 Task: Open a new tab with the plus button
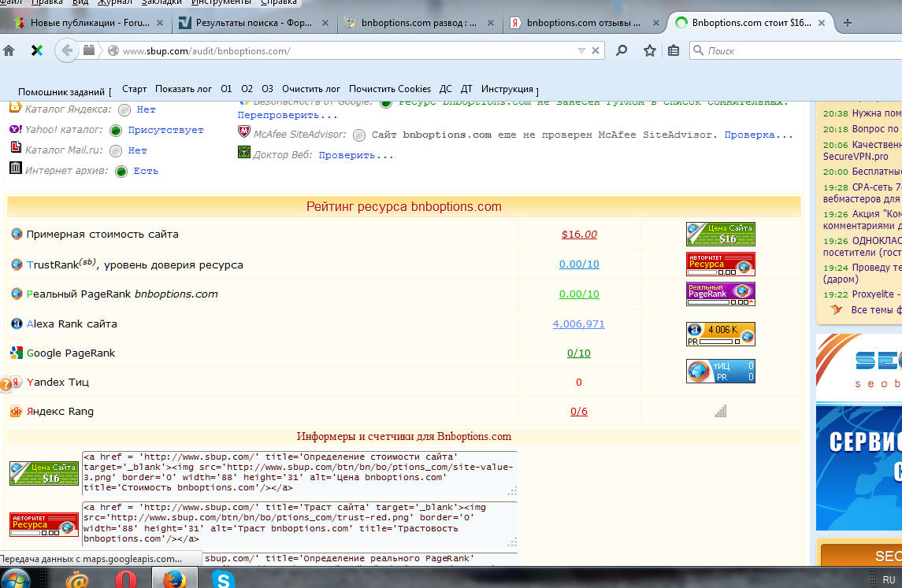[848, 23]
